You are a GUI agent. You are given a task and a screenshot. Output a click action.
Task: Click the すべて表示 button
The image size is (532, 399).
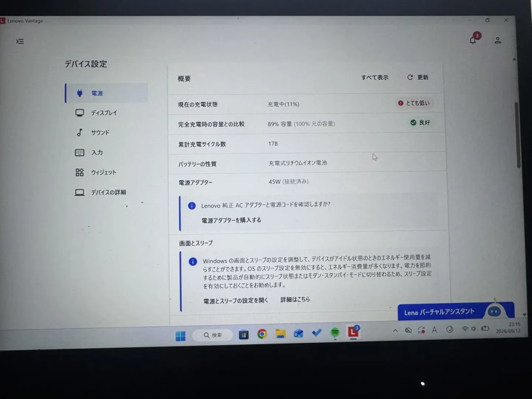[x=374, y=77]
